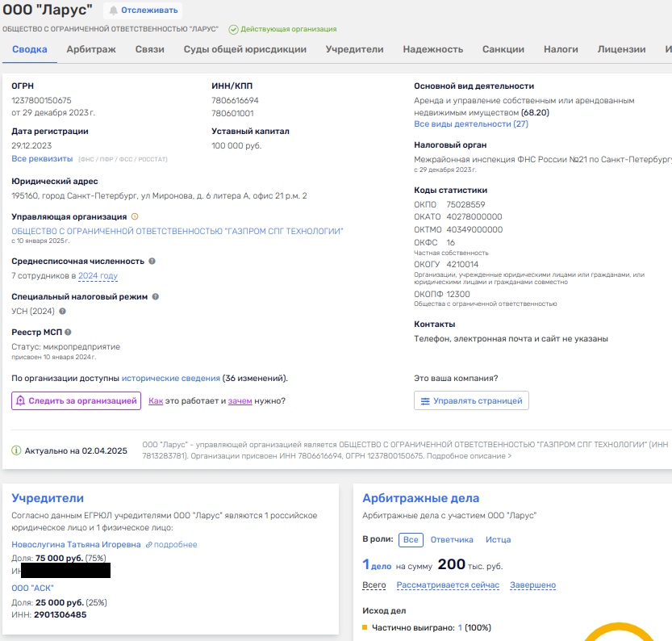This screenshot has height=641, width=672.
Task: Click the ОГРН number 1237800150675
Action: point(42,100)
